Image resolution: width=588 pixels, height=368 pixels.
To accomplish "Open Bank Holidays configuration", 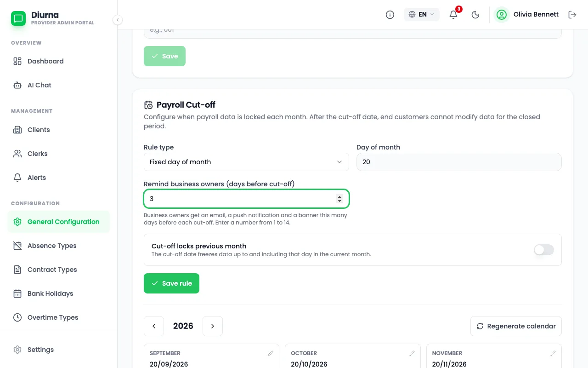I will (59, 293).
